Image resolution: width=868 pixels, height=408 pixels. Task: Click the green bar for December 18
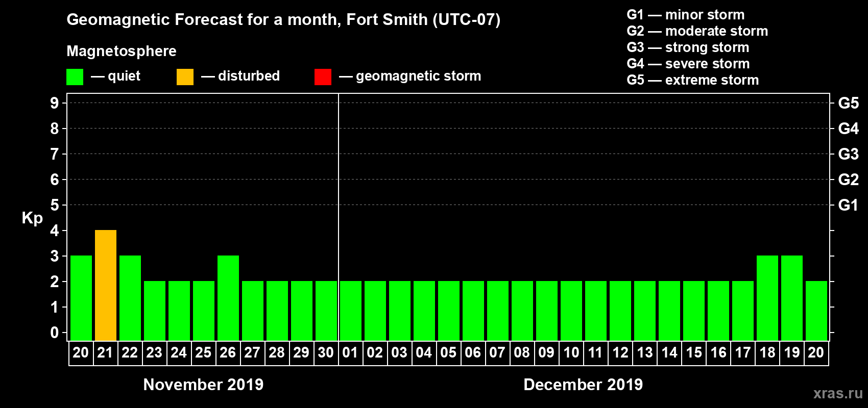click(x=767, y=298)
